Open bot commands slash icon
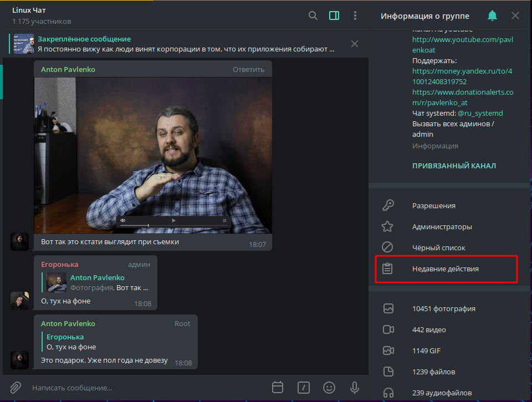The height and width of the screenshot is (402, 532). [303, 388]
